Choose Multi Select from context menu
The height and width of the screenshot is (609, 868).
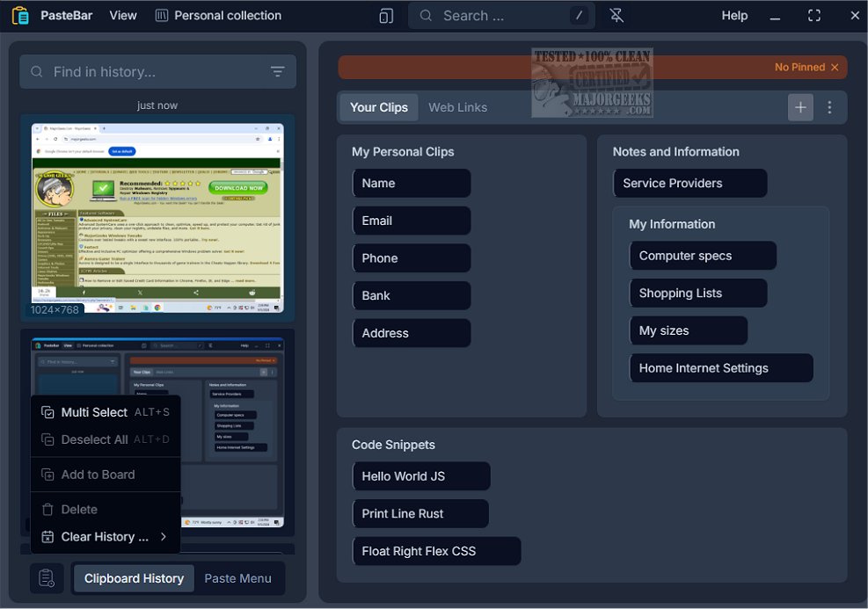[106, 412]
